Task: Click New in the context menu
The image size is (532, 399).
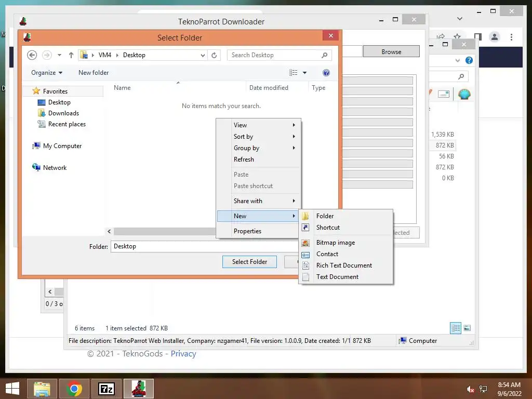Action: [x=259, y=216]
